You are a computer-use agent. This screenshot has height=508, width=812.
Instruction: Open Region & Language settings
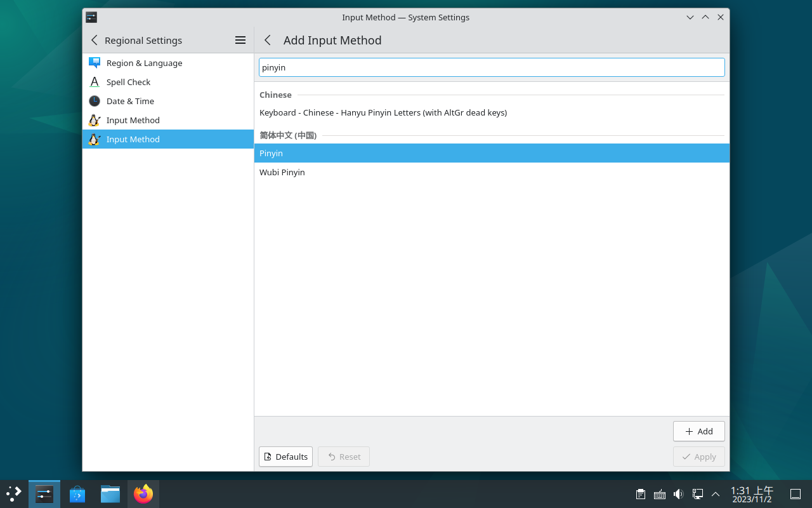144,63
